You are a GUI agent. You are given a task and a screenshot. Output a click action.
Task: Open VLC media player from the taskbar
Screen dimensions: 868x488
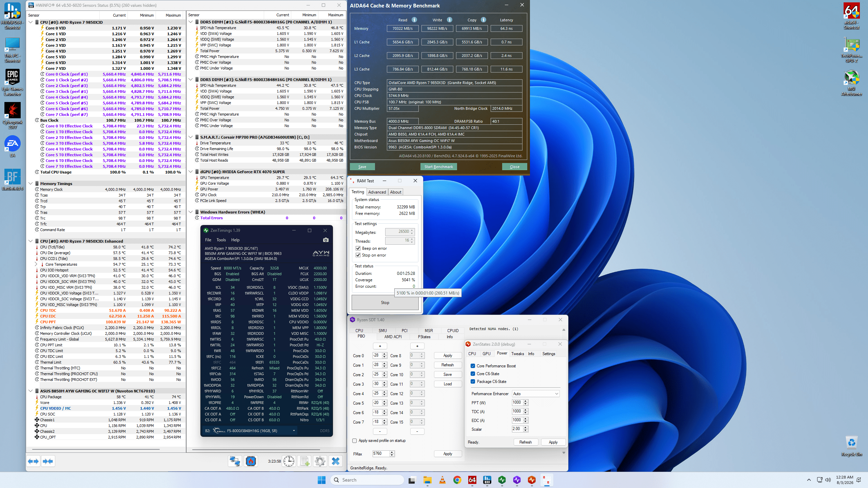(x=442, y=480)
